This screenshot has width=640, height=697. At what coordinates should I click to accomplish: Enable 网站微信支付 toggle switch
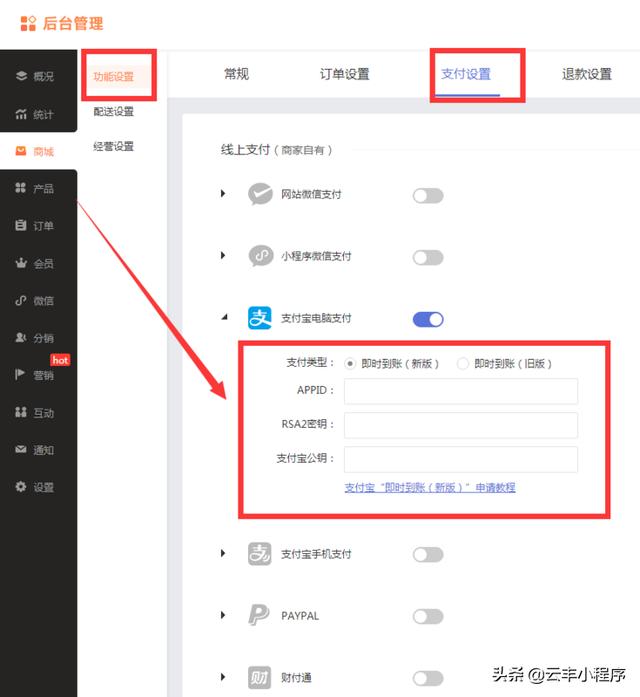coord(428,195)
